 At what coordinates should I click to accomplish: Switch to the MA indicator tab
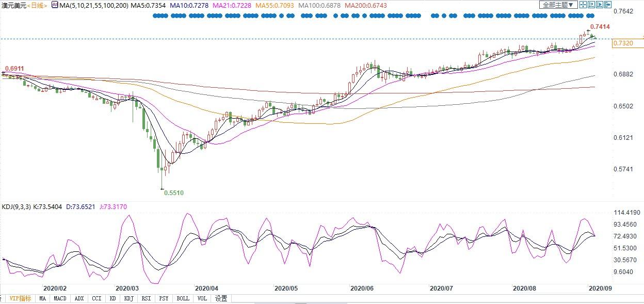(43, 298)
